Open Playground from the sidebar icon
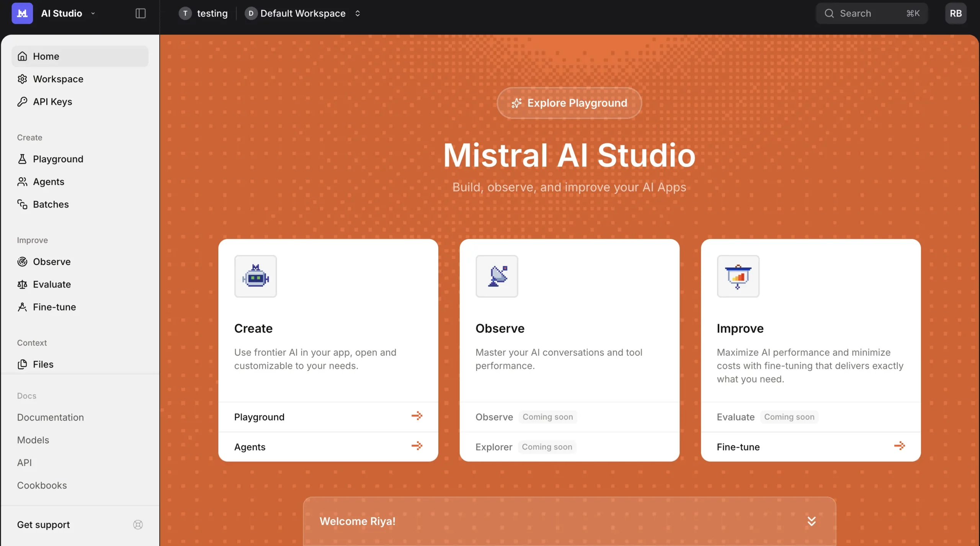The width and height of the screenshot is (980, 546). pyautogui.click(x=22, y=159)
